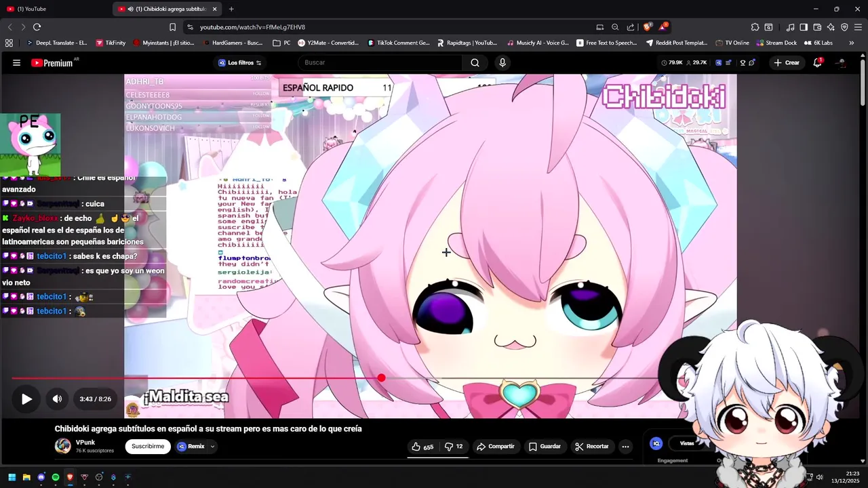Open File Explorer from the taskbar

tap(26, 477)
